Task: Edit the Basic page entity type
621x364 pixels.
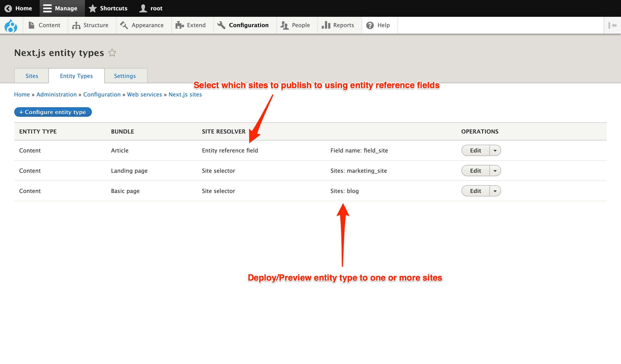Action: coord(475,191)
